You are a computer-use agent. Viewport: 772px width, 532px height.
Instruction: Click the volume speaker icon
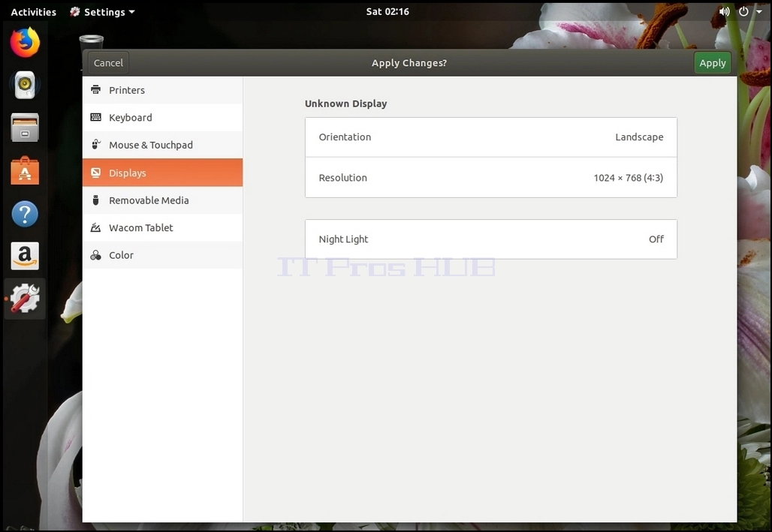[x=724, y=12]
